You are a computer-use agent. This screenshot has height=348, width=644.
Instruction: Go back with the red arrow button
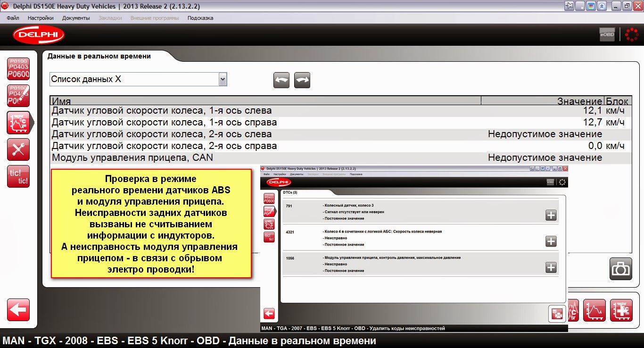(x=18, y=310)
